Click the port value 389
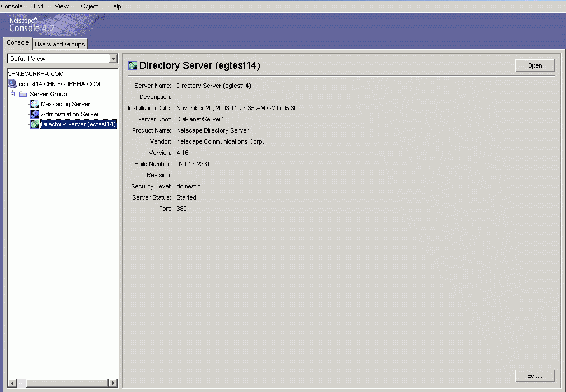 coord(181,209)
